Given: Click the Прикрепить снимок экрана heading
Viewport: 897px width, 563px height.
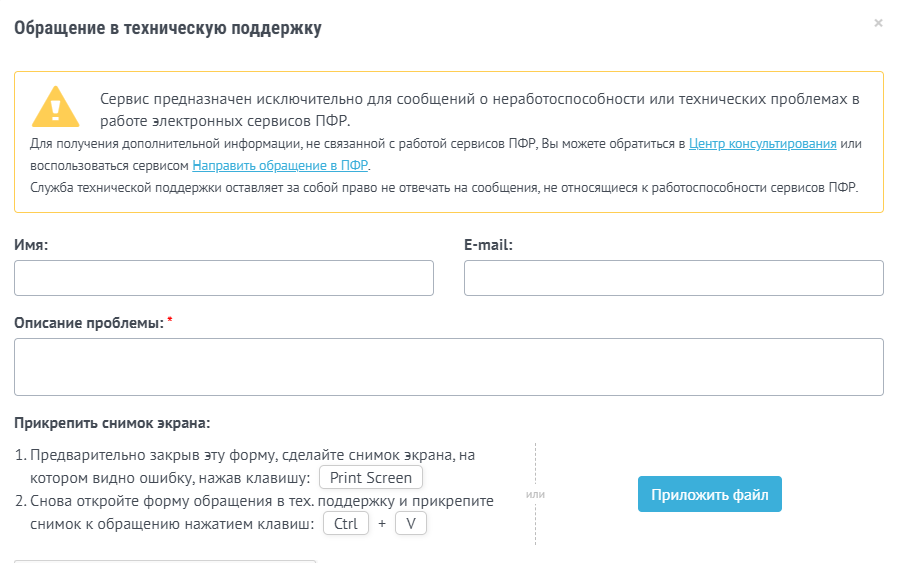Looking at the screenshot, I should [112, 423].
